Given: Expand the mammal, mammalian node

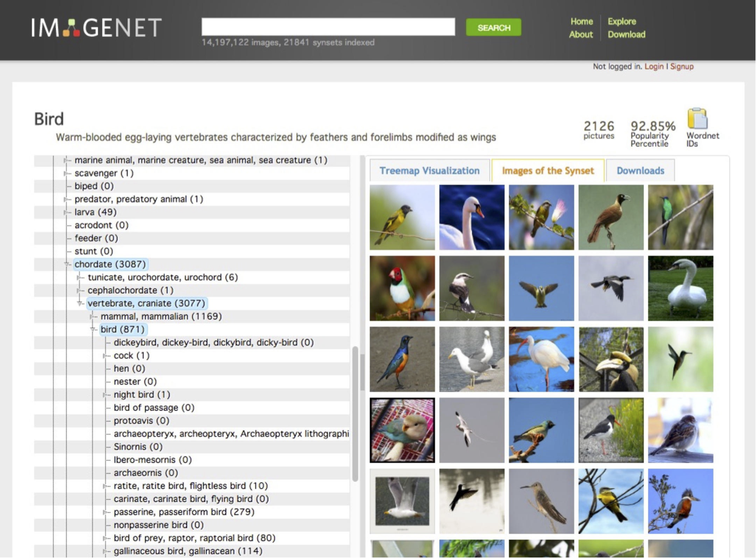Looking at the screenshot, I should click(93, 317).
